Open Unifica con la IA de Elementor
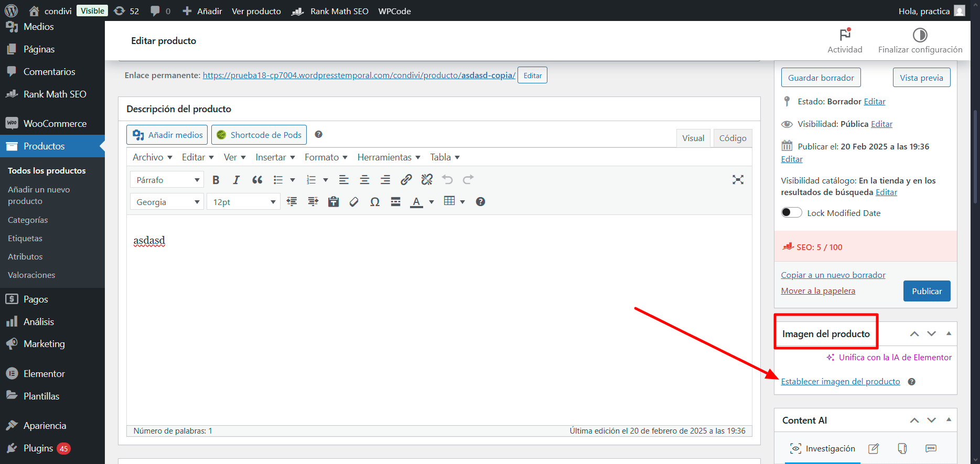The image size is (980, 464). (889, 358)
